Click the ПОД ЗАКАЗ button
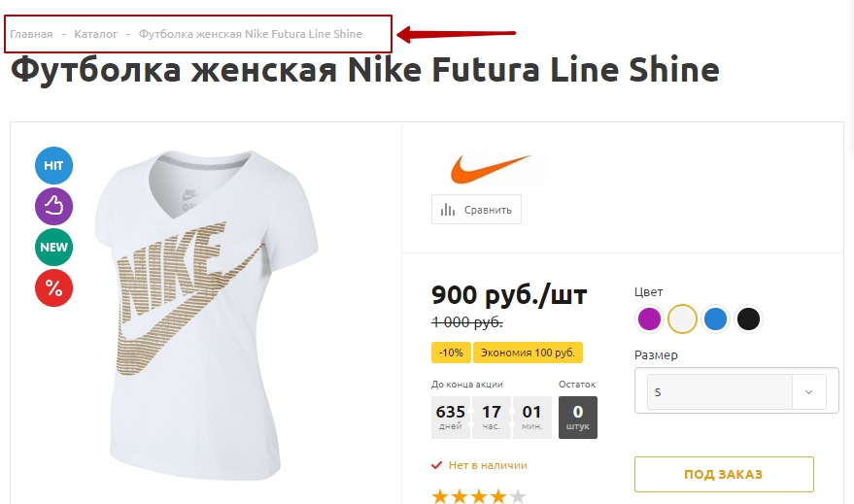854x504 pixels. click(723, 474)
